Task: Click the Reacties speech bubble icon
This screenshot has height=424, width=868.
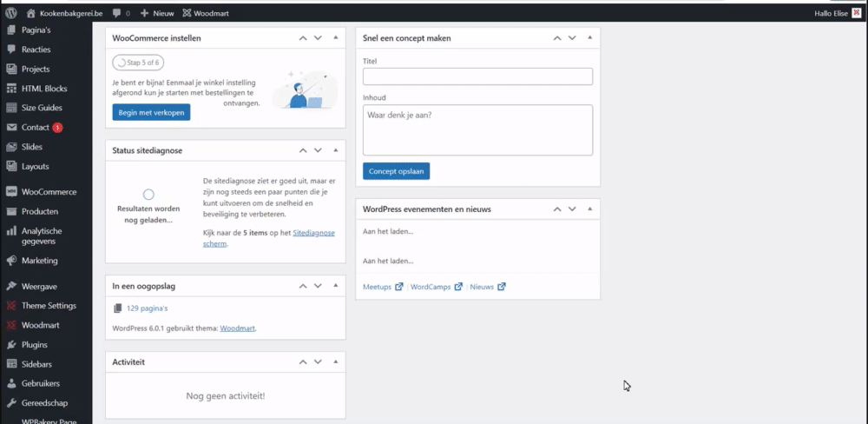Action: (11, 50)
